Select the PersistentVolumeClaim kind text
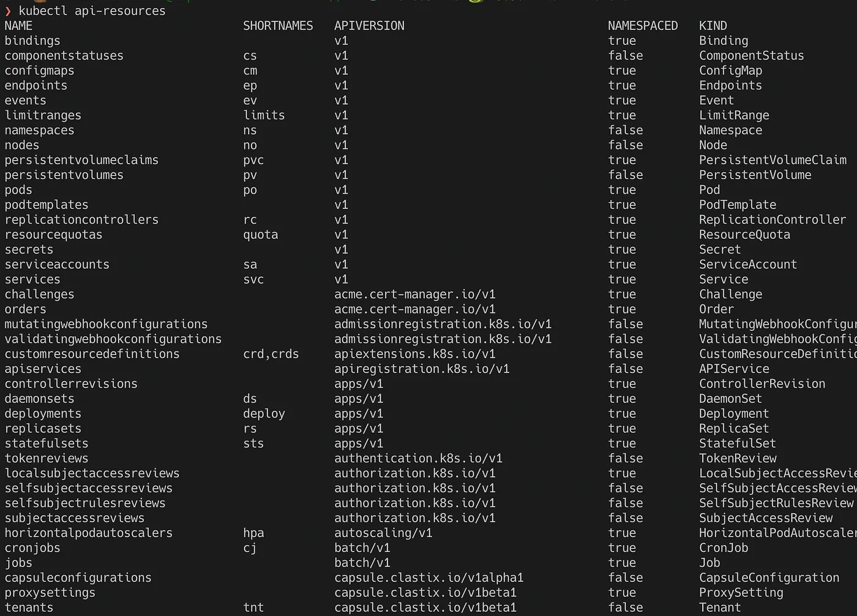This screenshot has width=857, height=616. (773, 160)
